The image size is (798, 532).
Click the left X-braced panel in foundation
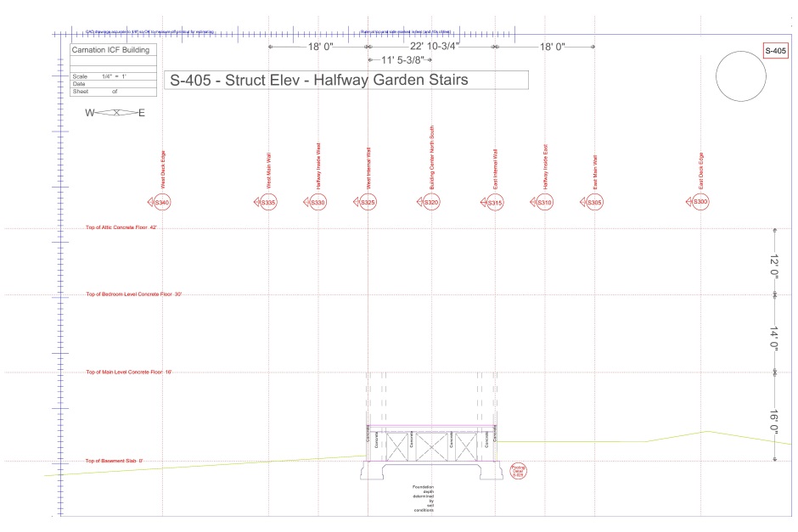[397, 446]
